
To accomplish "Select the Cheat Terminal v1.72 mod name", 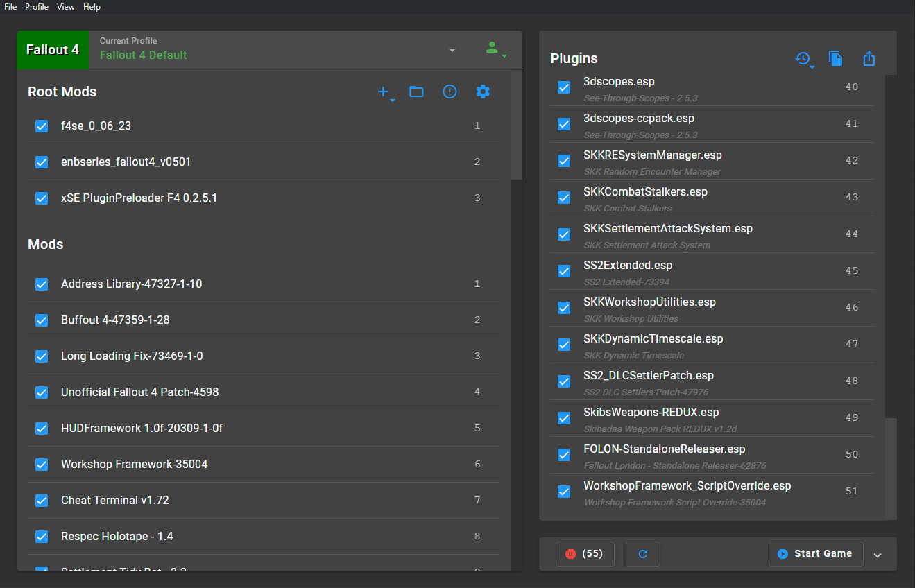I will [115, 501].
